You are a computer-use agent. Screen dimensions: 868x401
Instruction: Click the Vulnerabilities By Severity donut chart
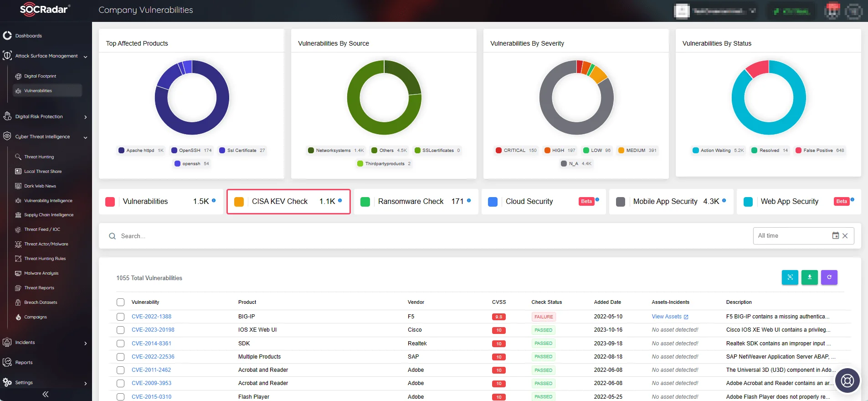(x=576, y=98)
